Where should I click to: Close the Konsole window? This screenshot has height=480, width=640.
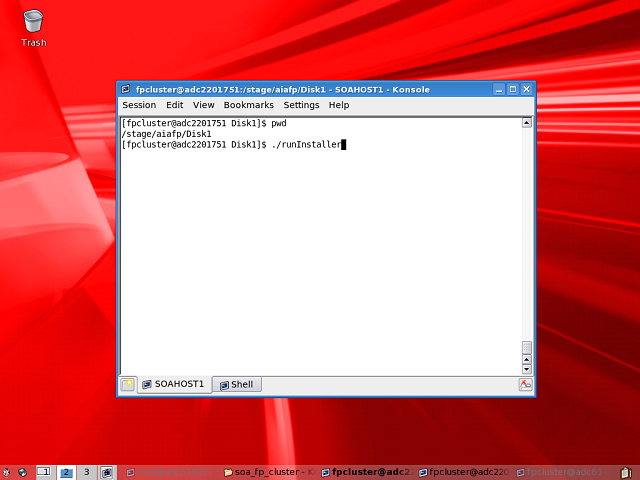[527, 89]
